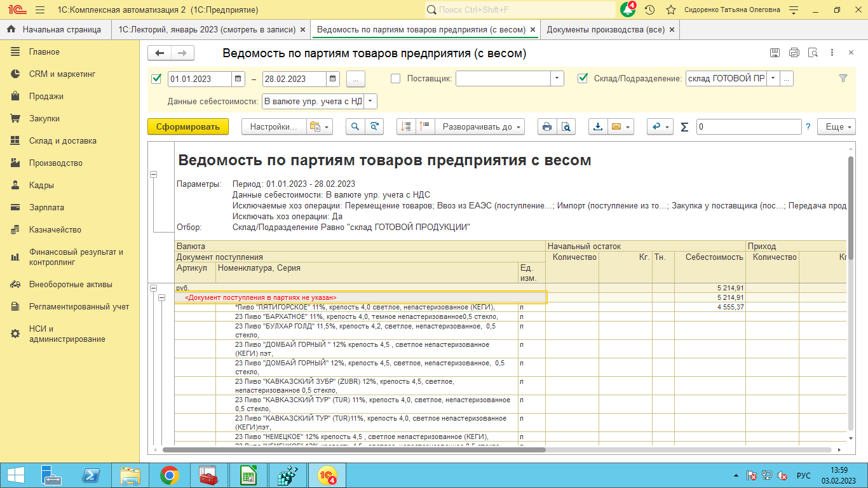Open Windows Start menu
Viewport: 868px width, 488px height.
[15, 475]
